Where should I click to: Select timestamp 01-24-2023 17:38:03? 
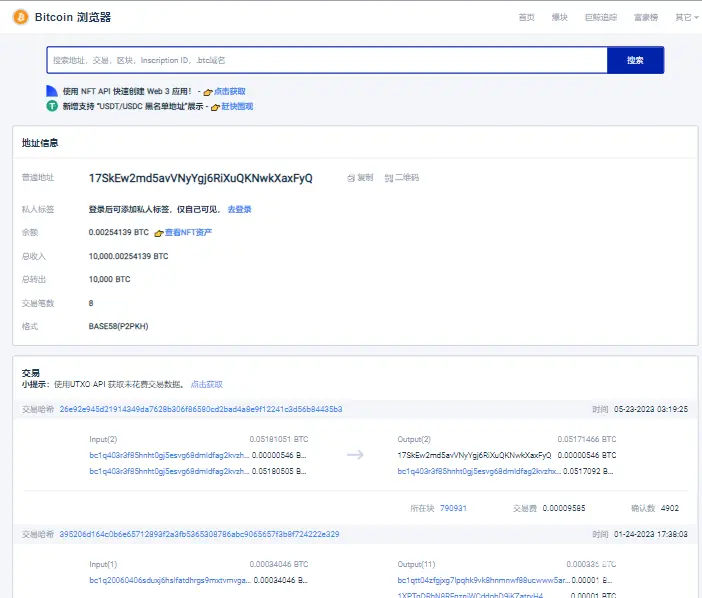point(651,534)
